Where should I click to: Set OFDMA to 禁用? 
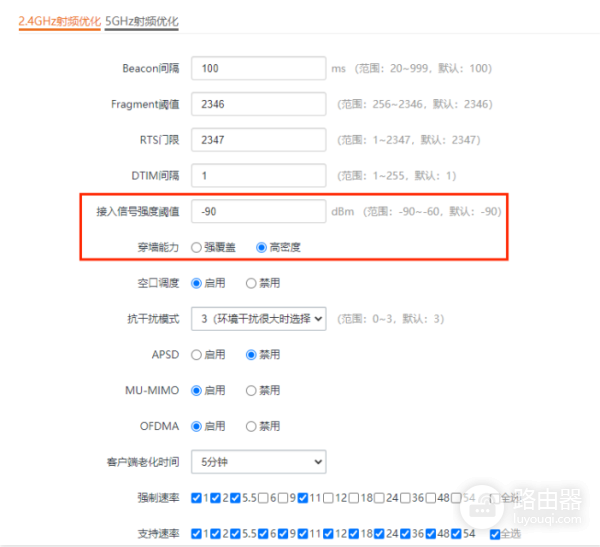pyautogui.click(x=252, y=425)
